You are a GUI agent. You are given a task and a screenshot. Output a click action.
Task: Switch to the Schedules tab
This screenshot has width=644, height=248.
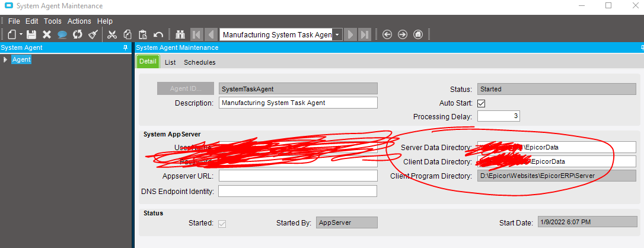click(x=200, y=62)
